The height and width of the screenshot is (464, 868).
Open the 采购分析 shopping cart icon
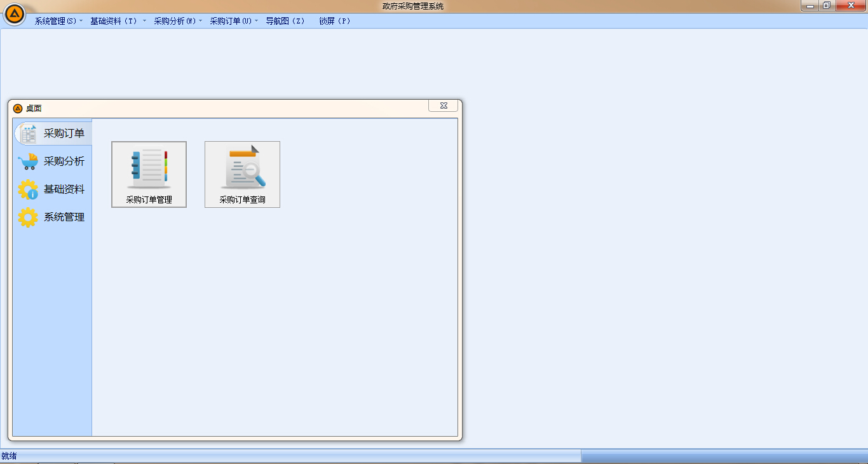click(x=28, y=162)
